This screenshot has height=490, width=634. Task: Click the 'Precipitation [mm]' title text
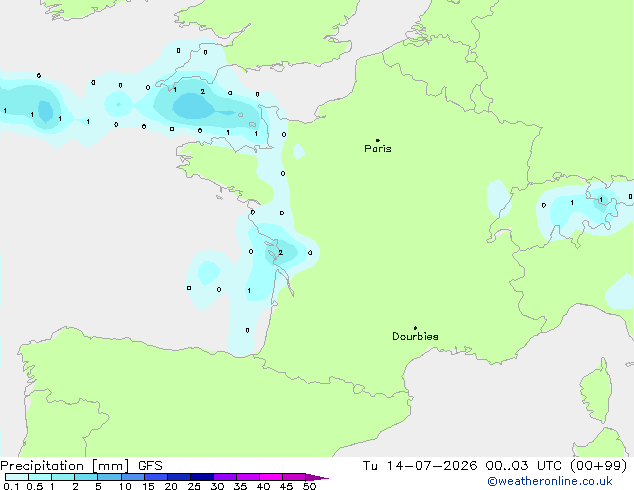65,466
